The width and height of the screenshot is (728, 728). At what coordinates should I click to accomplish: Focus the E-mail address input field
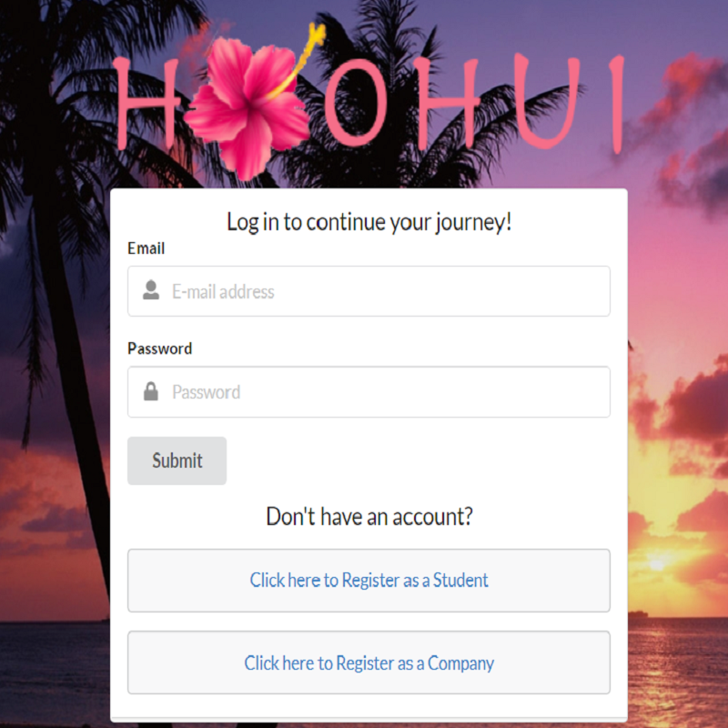pos(369,291)
